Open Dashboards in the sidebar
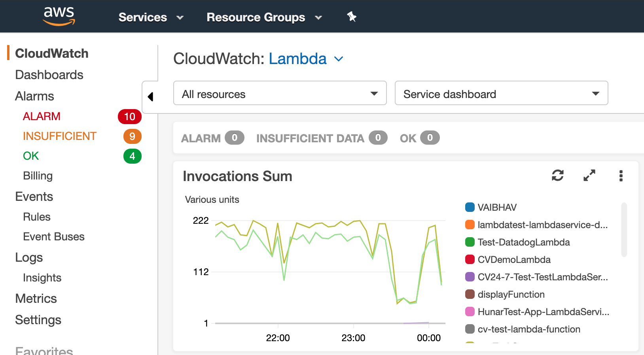The width and height of the screenshot is (644, 355). (x=49, y=75)
